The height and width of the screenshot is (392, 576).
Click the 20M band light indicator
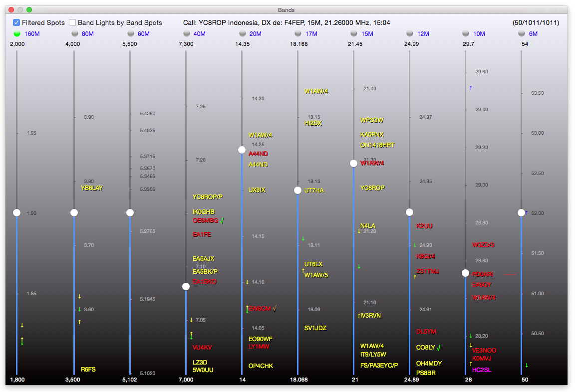click(x=243, y=33)
